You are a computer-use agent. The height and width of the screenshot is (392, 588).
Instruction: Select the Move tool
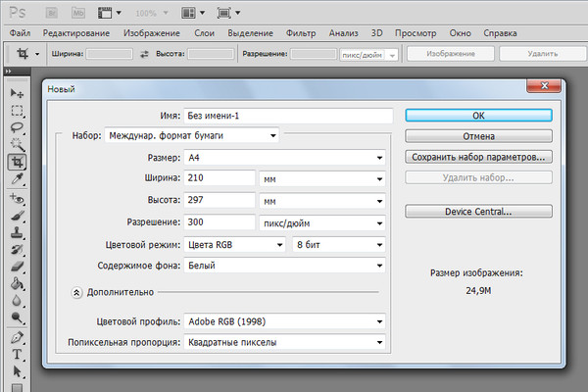point(17,93)
